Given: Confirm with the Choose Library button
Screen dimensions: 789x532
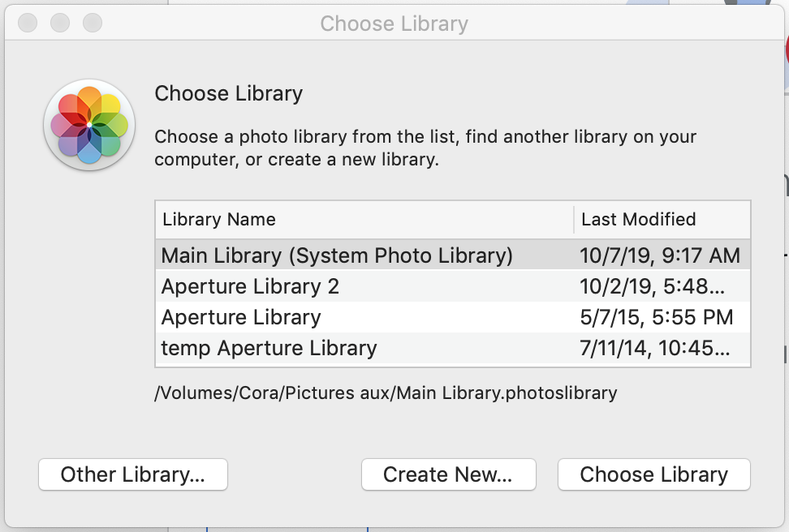Looking at the screenshot, I should (x=653, y=475).
